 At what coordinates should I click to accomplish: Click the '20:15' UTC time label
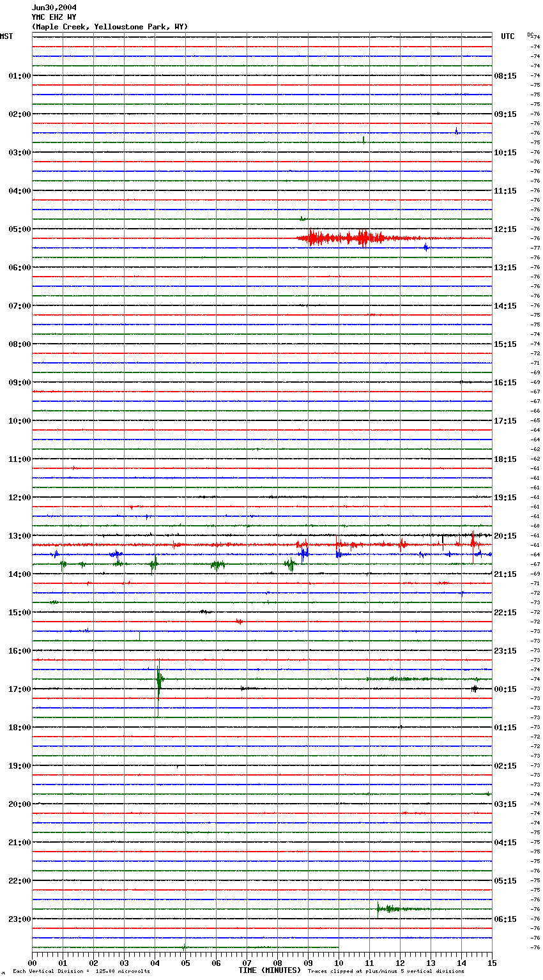click(x=505, y=536)
